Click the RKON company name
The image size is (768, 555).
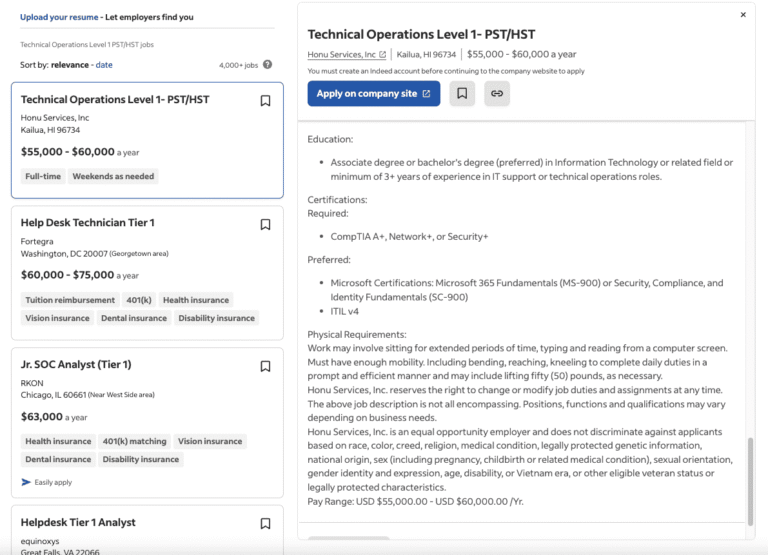click(x=32, y=383)
